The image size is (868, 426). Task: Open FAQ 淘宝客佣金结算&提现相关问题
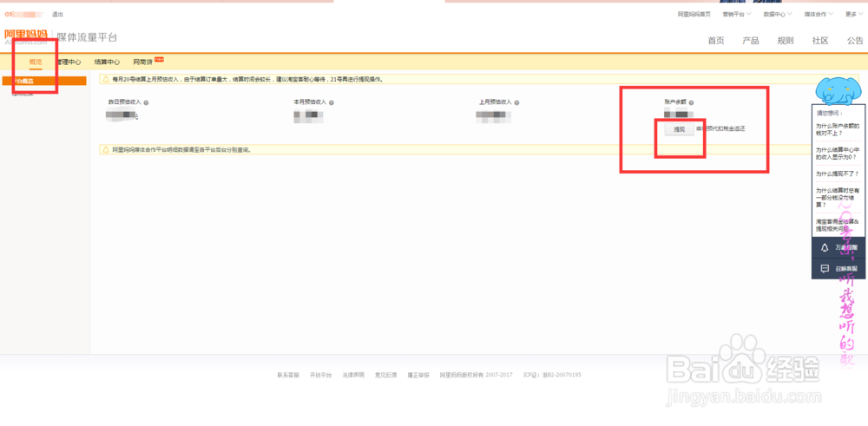pyautogui.click(x=836, y=225)
